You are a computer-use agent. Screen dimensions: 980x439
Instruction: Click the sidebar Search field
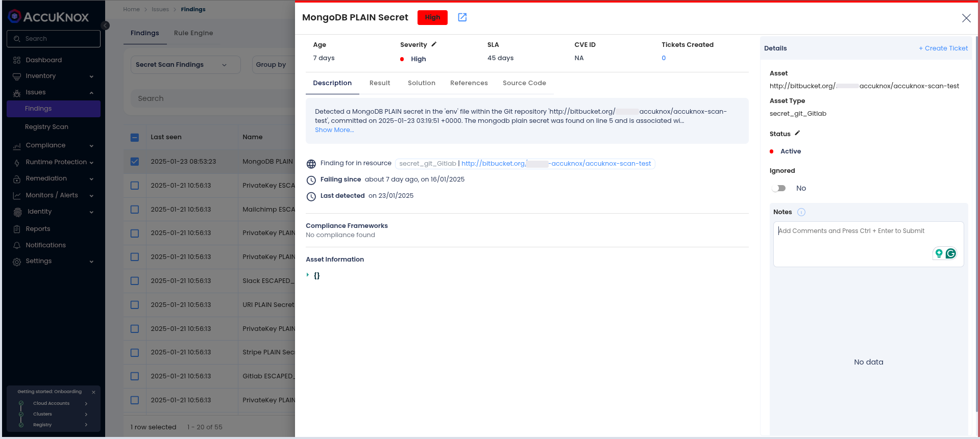(x=54, y=39)
